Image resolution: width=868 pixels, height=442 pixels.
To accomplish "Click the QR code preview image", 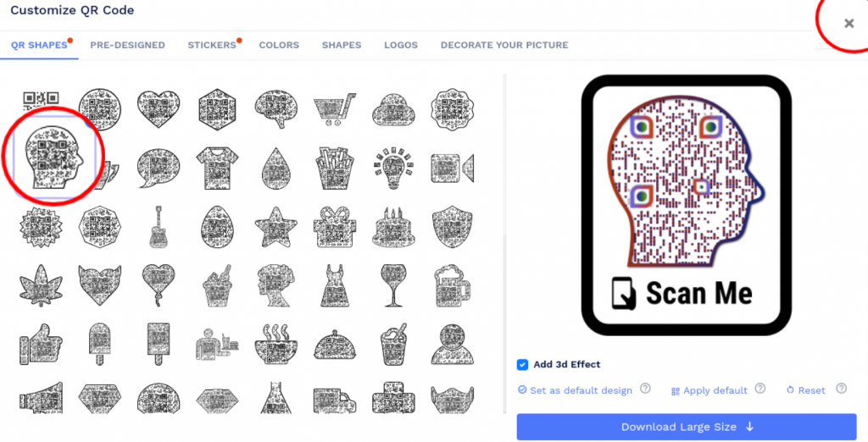I will (x=687, y=205).
